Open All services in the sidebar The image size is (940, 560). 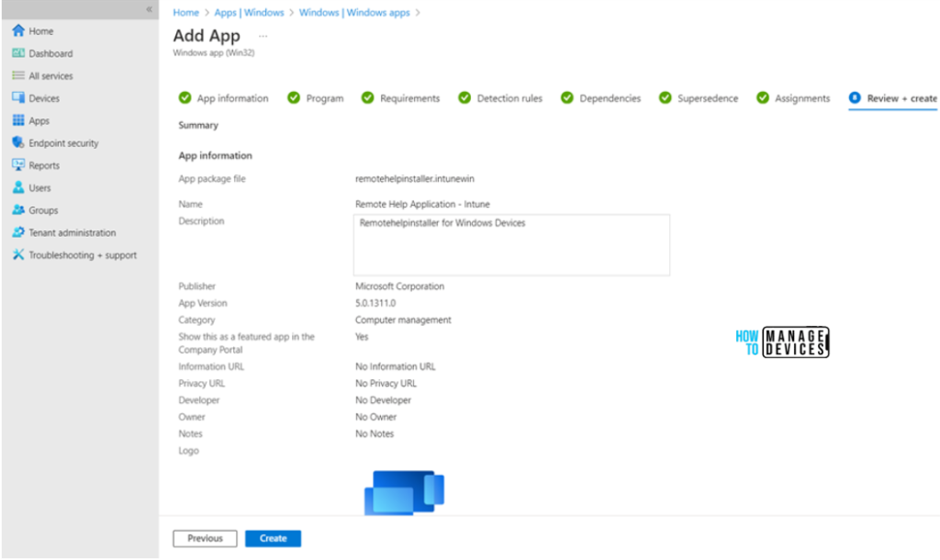point(51,76)
